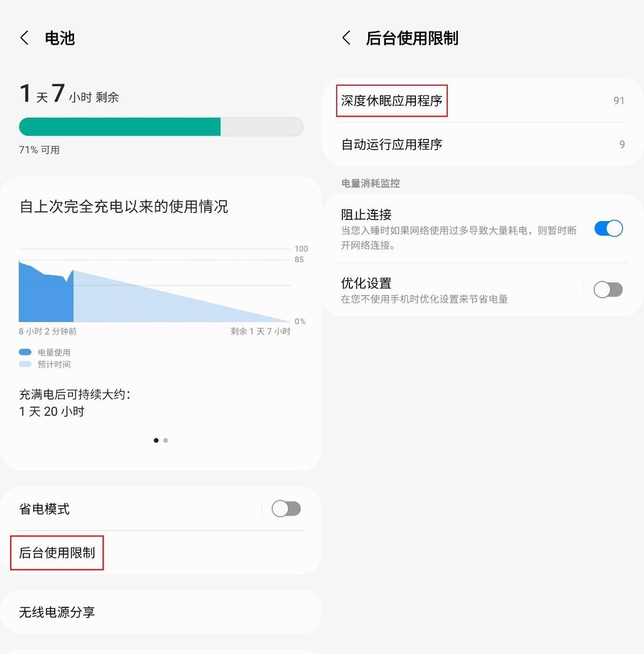Image resolution: width=644 pixels, height=654 pixels.
Task: Open 深度休眠应用程序 list
Action: point(483,101)
